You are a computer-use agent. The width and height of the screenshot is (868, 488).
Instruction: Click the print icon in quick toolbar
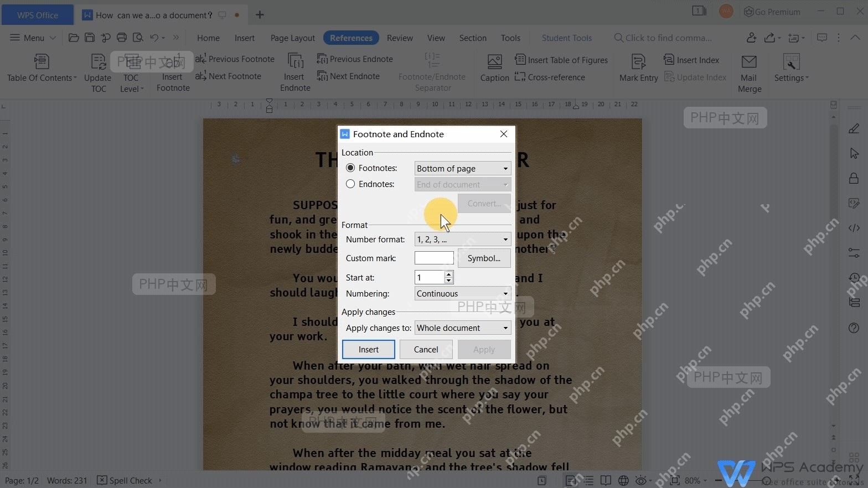coord(122,38)
